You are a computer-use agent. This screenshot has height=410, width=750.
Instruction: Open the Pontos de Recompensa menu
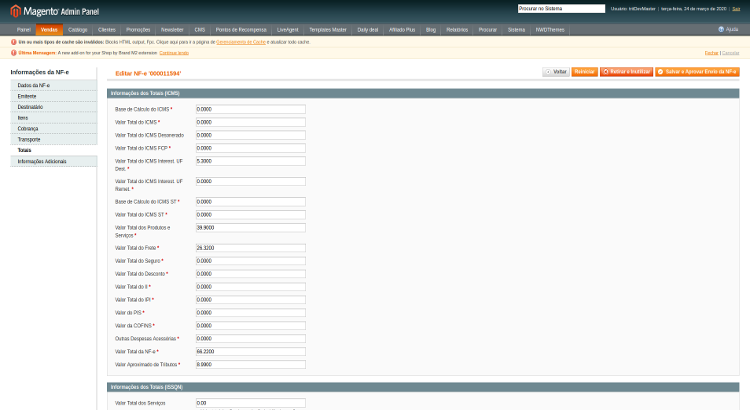coord(241,30)
